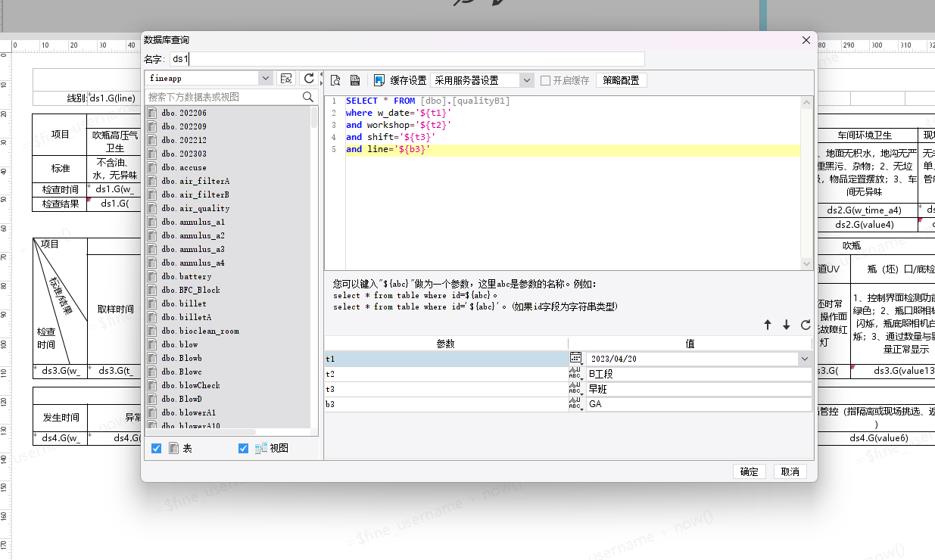
Task: Click the preview query icon
Action: coord(335,80)
